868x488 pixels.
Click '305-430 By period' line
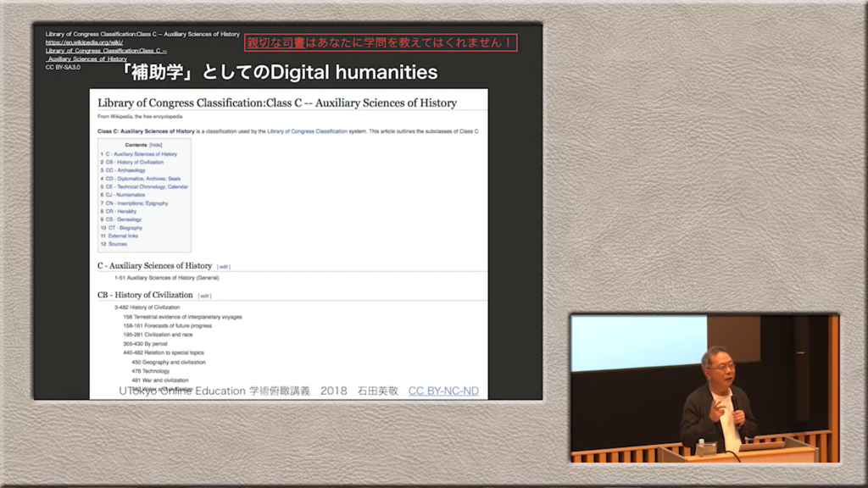click(x=145, y=344)
